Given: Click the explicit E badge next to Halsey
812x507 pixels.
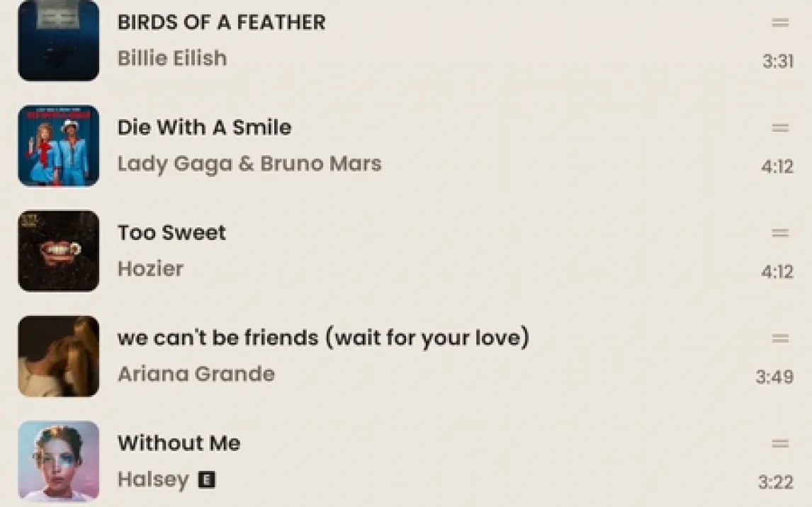Looking at the screenshot, I should (x=207, y=479).
